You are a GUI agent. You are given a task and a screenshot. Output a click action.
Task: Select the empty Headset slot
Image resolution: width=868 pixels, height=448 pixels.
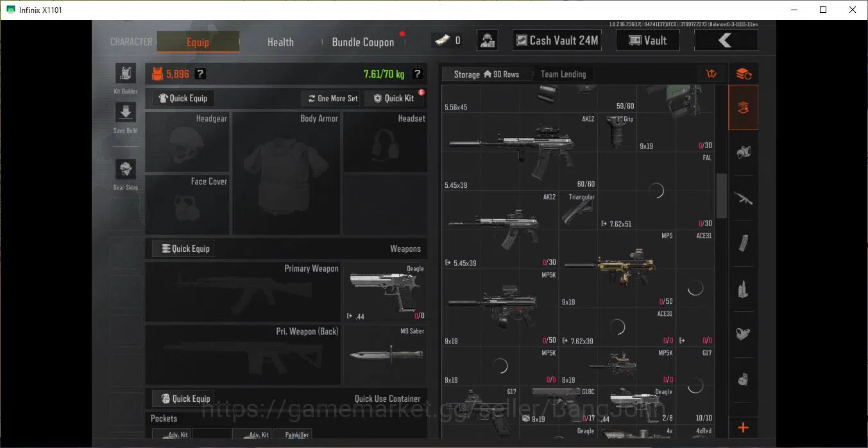pyautogui.click(x=385, y=142)
